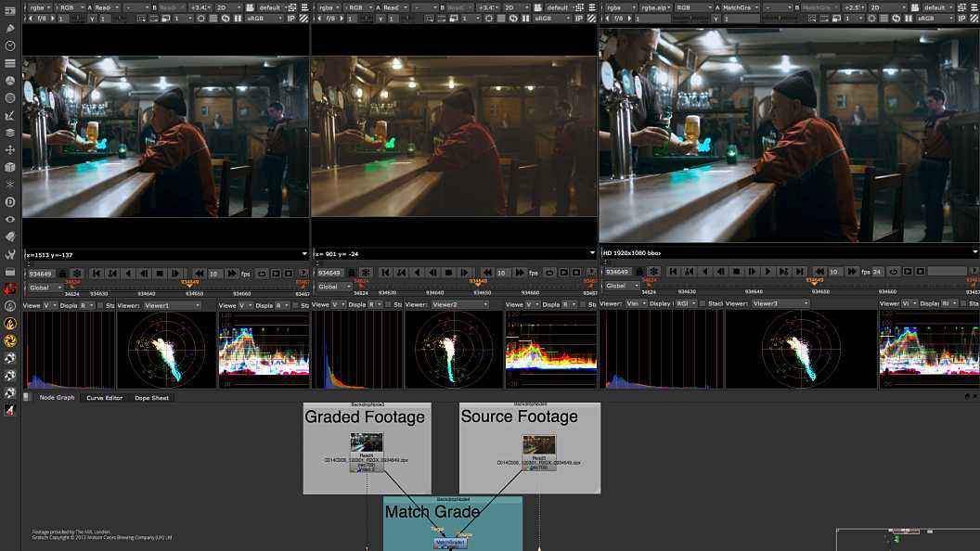Open the Time nodes clock icon
Screen dimensions: 980x551
point(10,45)
